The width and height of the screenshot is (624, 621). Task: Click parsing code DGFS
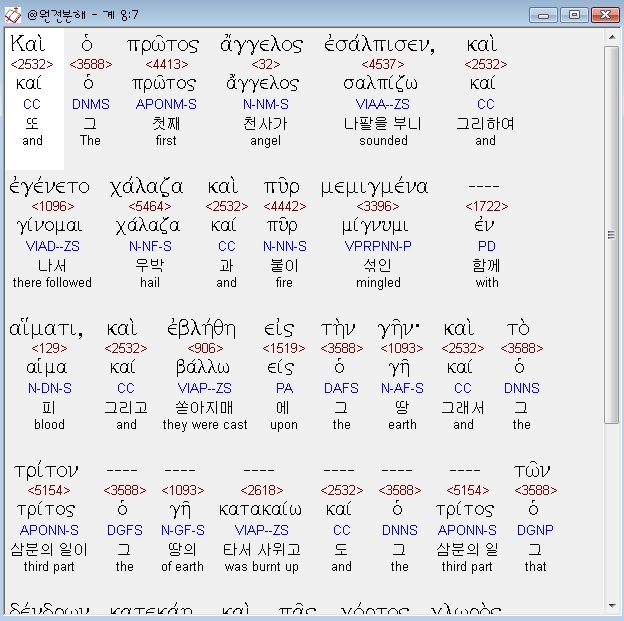125,530
